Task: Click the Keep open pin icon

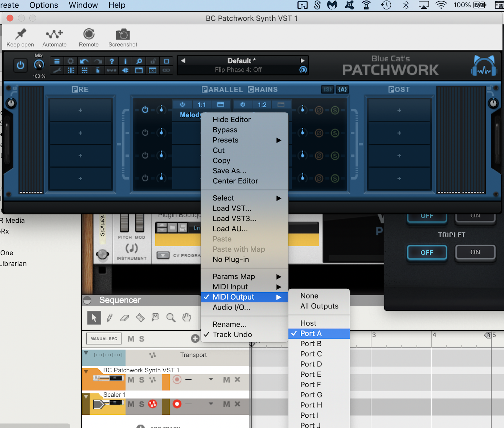Action: coord(20,34)
